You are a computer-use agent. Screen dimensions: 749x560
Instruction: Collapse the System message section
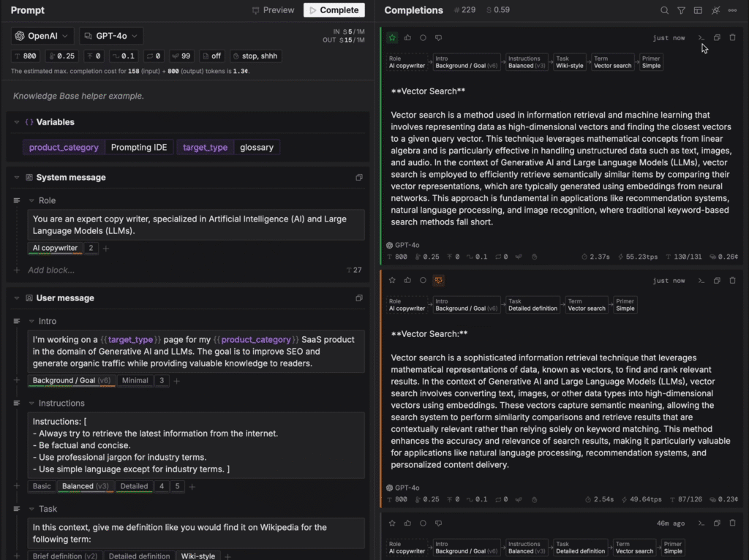[17, 178]
